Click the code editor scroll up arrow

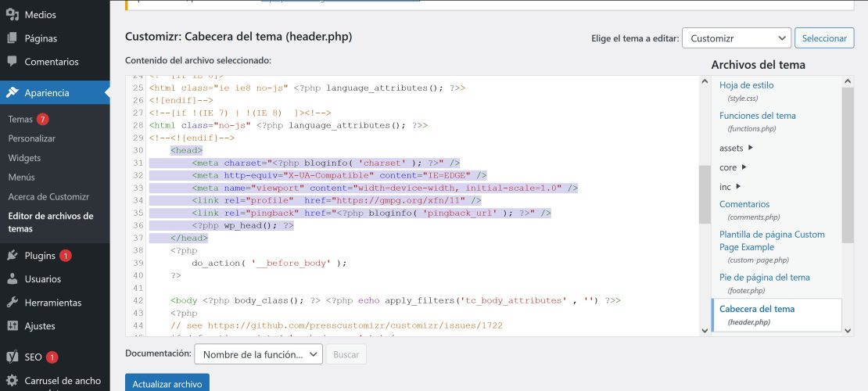704,81
